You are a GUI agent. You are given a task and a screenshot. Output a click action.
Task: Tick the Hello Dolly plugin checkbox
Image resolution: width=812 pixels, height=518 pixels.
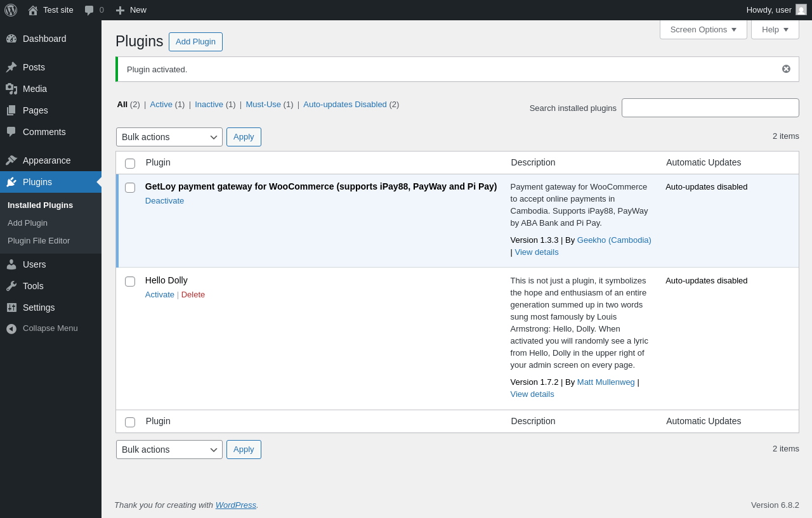[130, 282]
